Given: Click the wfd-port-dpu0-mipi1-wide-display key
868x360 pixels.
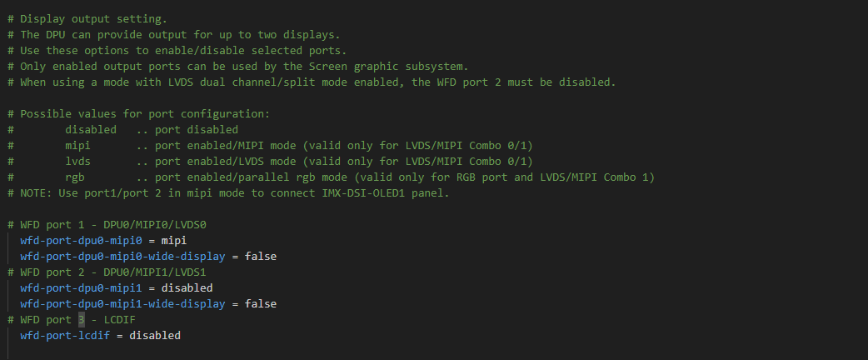Looking at the screenshot, I should [122, 304].
